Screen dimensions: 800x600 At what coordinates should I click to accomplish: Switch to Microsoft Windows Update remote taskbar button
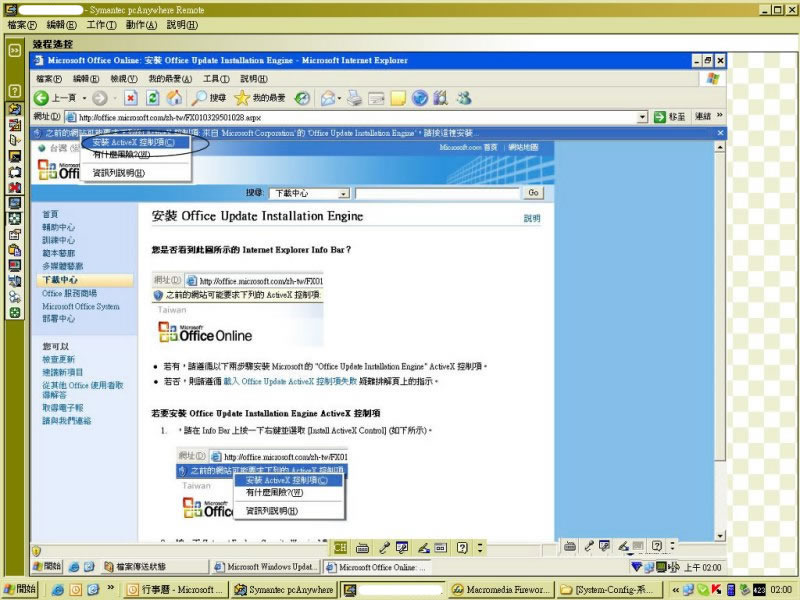tap(266, 567)
